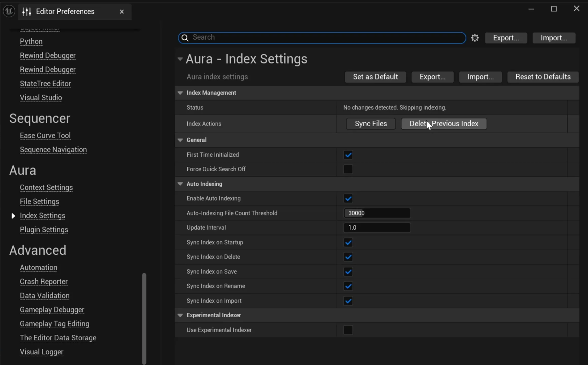588x365 pixels.
Task: Collapse the Experimental Indexer section
Action: tap(180, 315)
